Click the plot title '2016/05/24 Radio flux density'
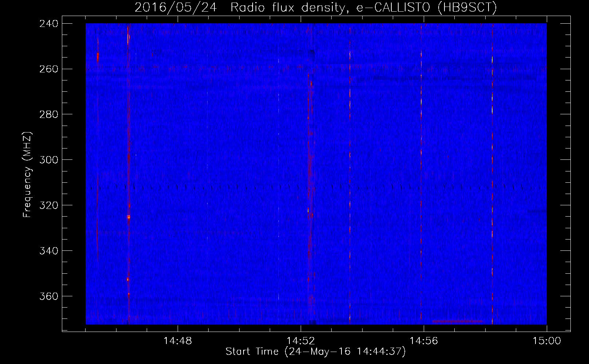589x364 pixels. pos(316,7)
